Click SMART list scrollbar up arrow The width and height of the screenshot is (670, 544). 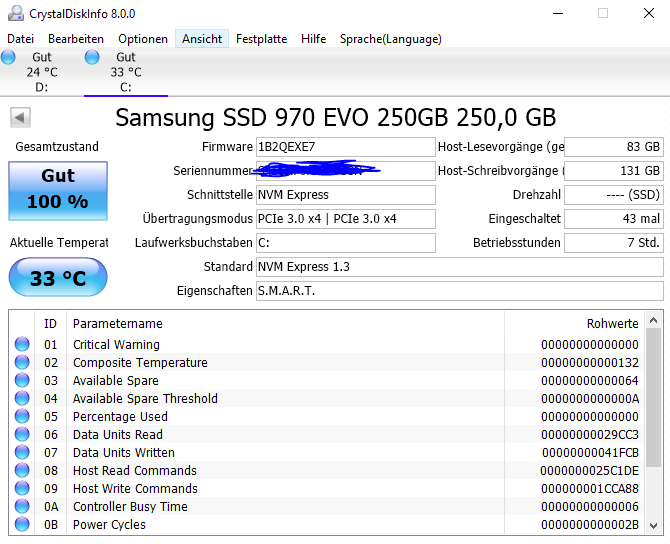653,320
